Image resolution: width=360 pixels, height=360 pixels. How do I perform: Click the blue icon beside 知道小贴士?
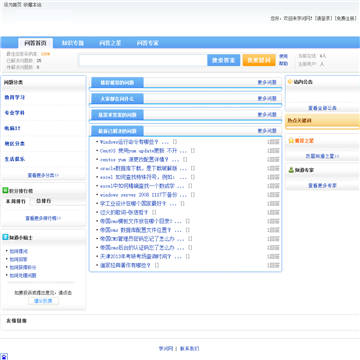[x=5, y=237]
